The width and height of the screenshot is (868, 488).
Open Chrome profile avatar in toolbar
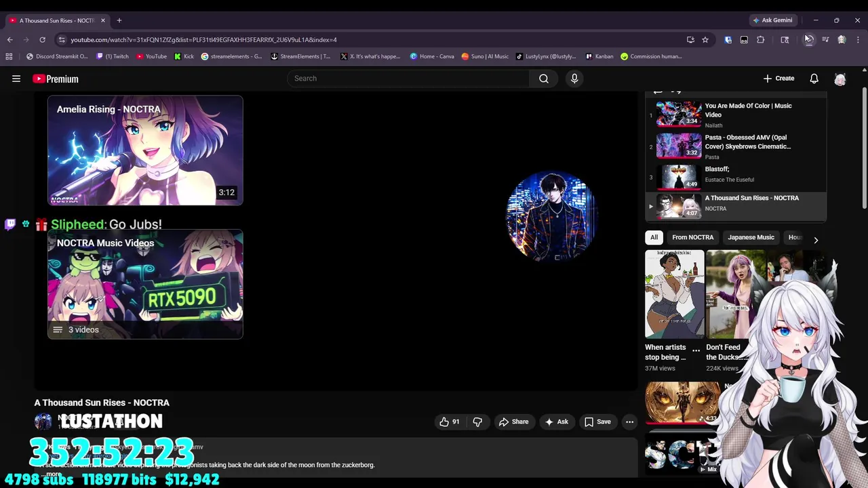click(x=842, y=40)
